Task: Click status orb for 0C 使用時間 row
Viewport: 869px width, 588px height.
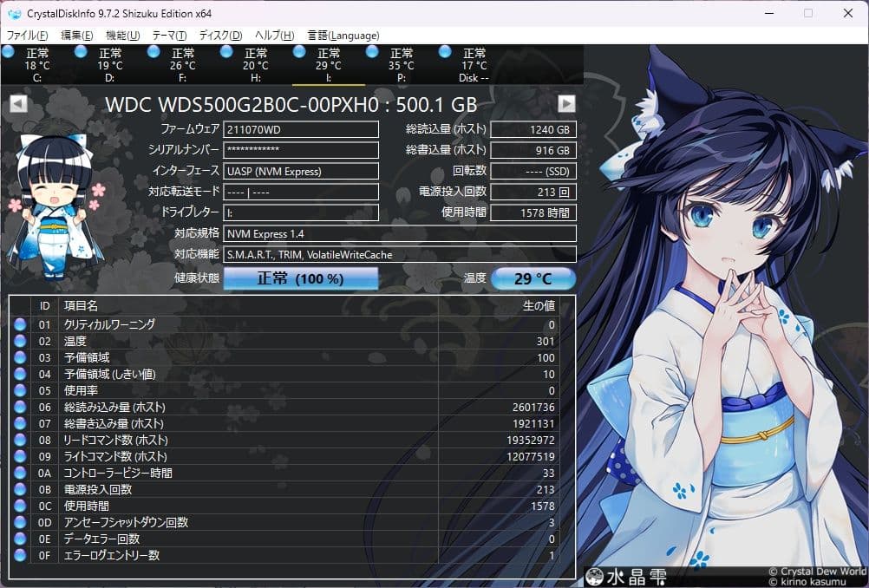Action: (x=20, y=506)
